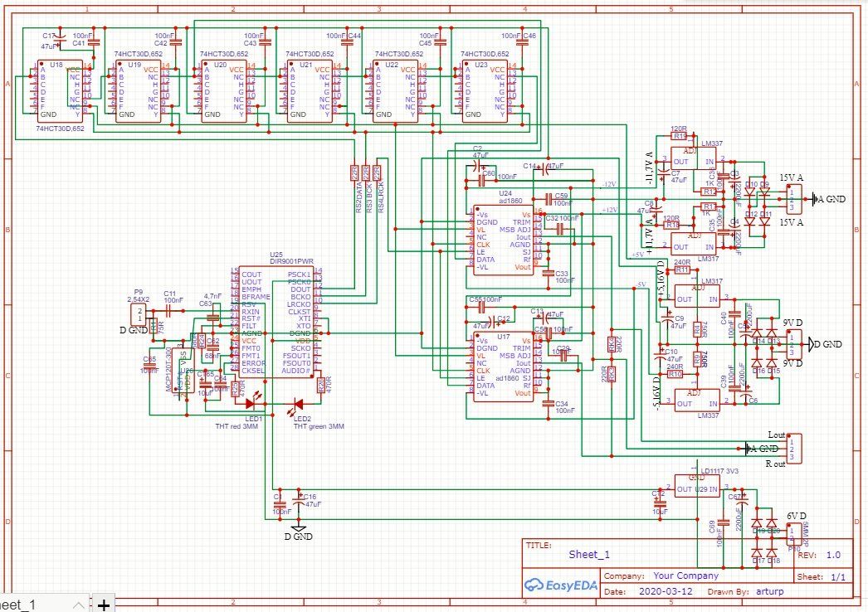This screenshot has height=612, width=868.
Task: Select the 9V D power connector symbol
Action: 794,344
